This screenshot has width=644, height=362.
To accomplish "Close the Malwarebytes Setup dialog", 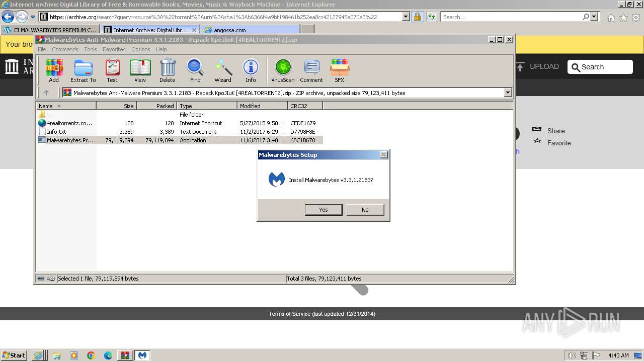I will tap(384, 155).
